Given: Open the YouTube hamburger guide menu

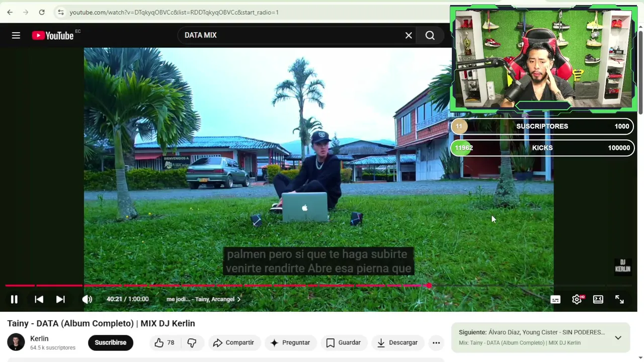Looking at the screenshot, I should click(x=16, y=35).
